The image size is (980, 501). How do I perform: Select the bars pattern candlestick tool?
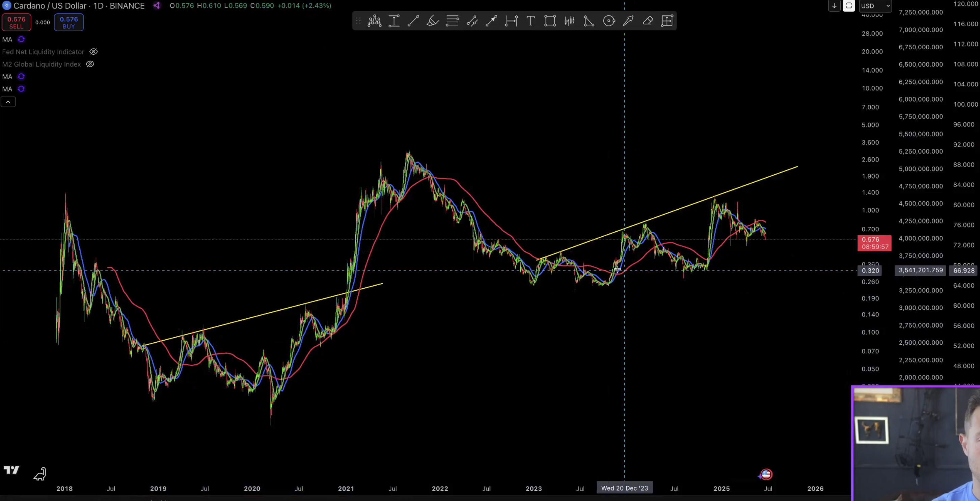(570, 21)
